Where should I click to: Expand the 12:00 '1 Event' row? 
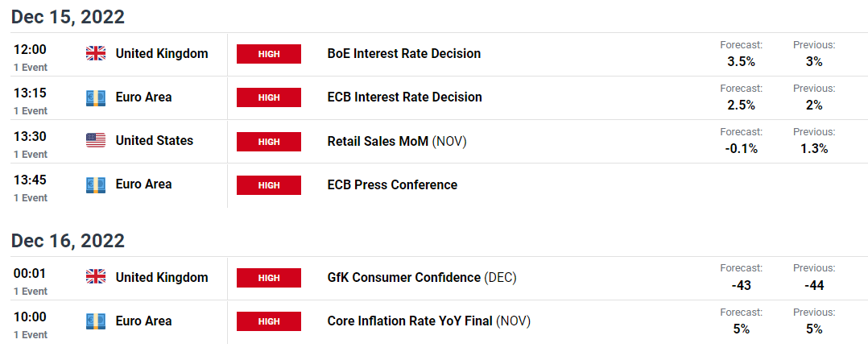(31, 68)
